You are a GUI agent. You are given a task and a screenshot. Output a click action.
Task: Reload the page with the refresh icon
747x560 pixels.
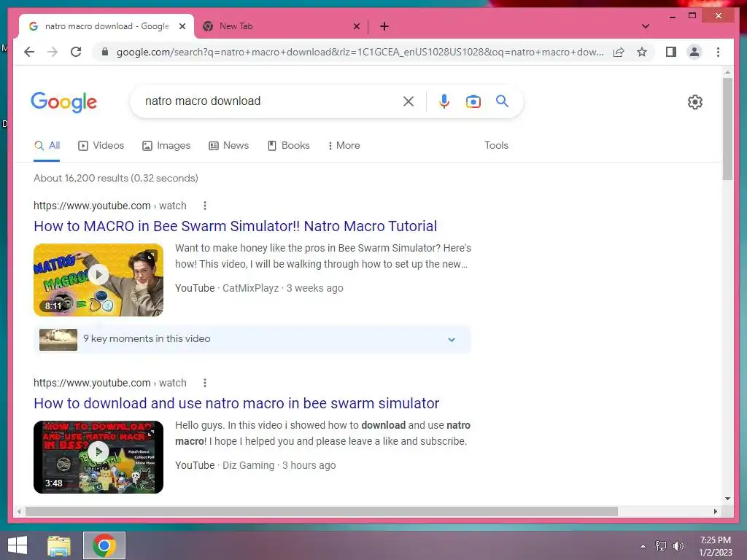click(x=76, y=52)
